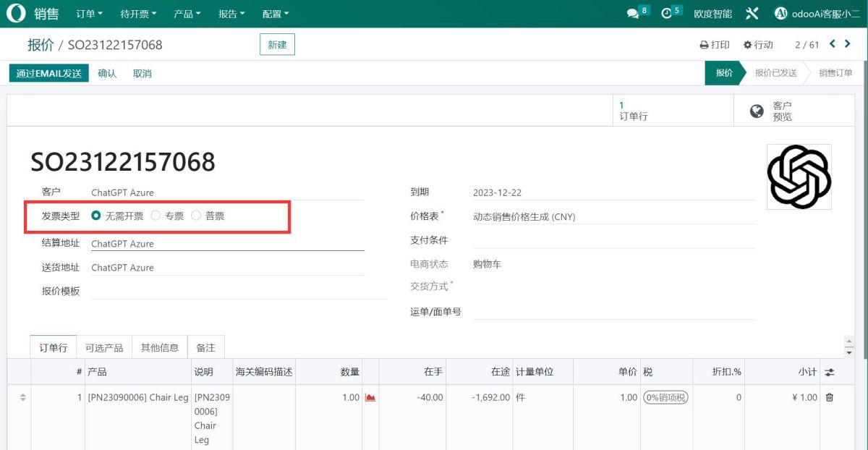
Task: Click the 报价模板 field
Action: tap(239, 291)
